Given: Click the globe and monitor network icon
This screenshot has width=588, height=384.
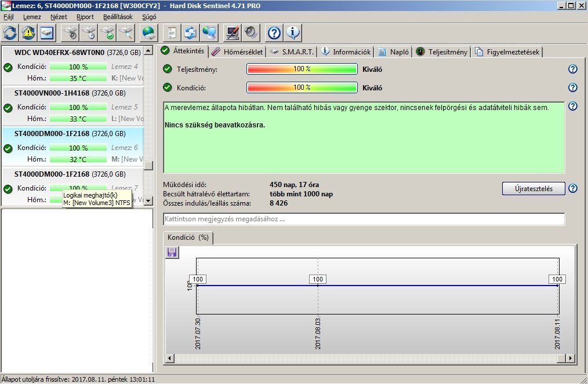Looking at the screenshot, I should [209, 33].
